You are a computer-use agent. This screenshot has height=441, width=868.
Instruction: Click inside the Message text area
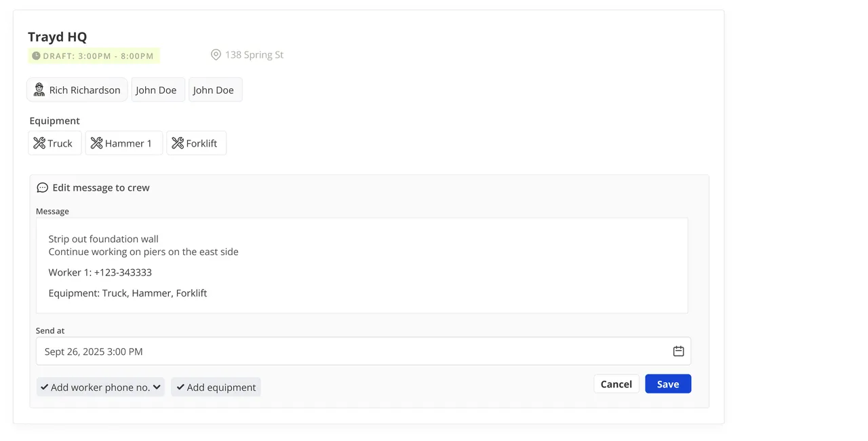click(362, 265)
